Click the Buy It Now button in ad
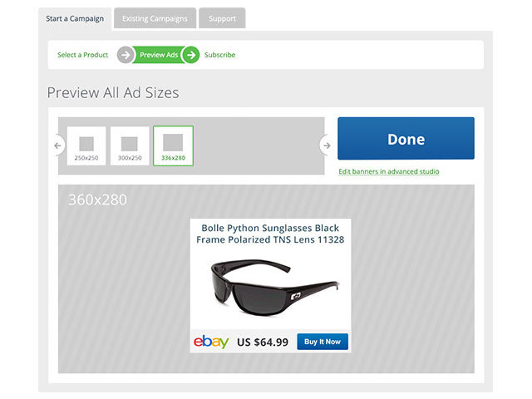The height and width of the screenshot is (399, 532). tap(323, 342)
